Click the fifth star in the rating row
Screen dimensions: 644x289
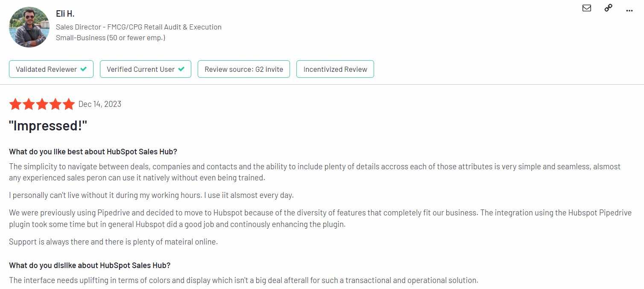point(68,104)
